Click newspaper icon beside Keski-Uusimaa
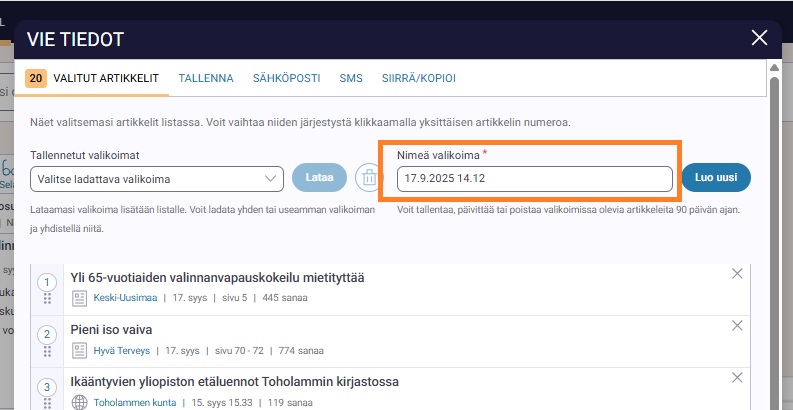Image resolution: width=793 pixels, height=410 pixels. (79, 298)
